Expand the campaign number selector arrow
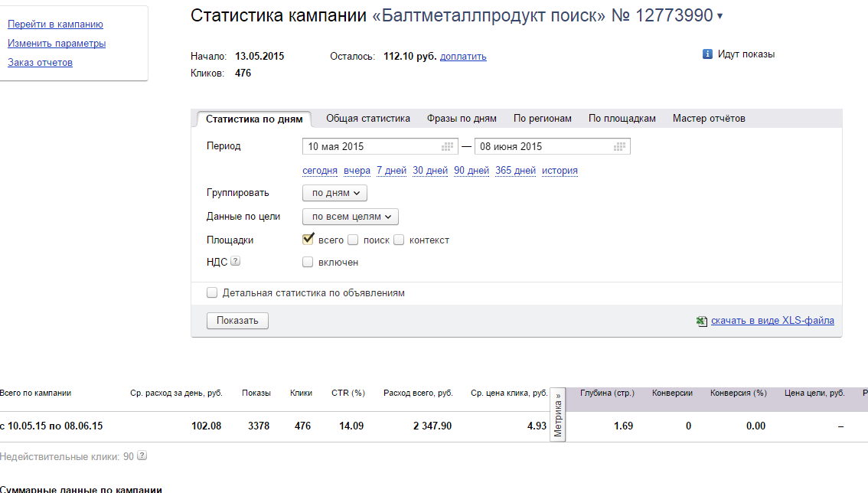The image size is (868, 493). pos(718,15)
